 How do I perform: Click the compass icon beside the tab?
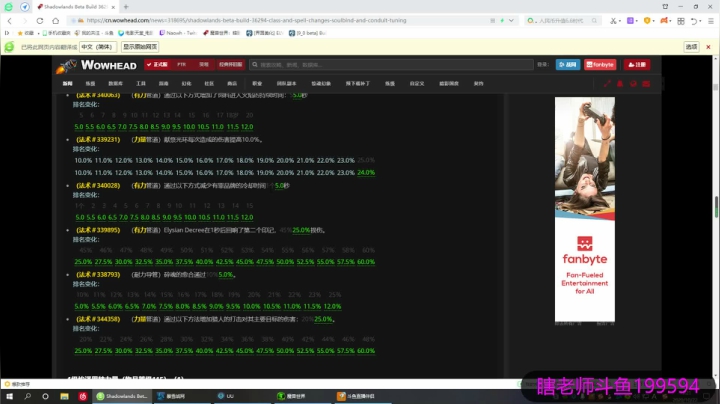(25, 7)
